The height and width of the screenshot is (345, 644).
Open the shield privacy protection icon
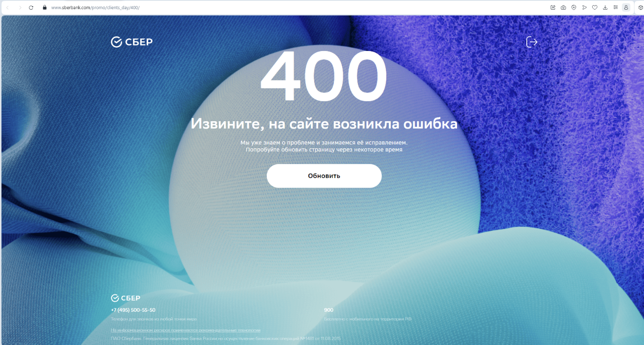pos(574,7)
